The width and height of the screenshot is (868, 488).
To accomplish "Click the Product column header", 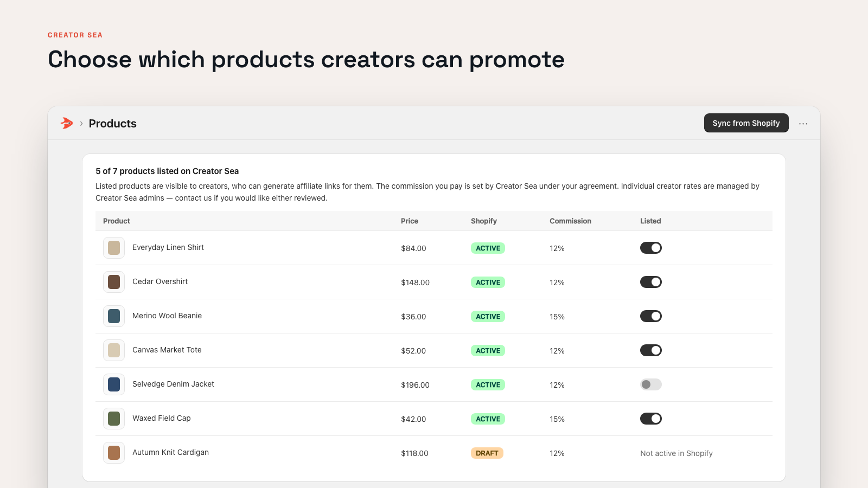I will tap(117, 221).
